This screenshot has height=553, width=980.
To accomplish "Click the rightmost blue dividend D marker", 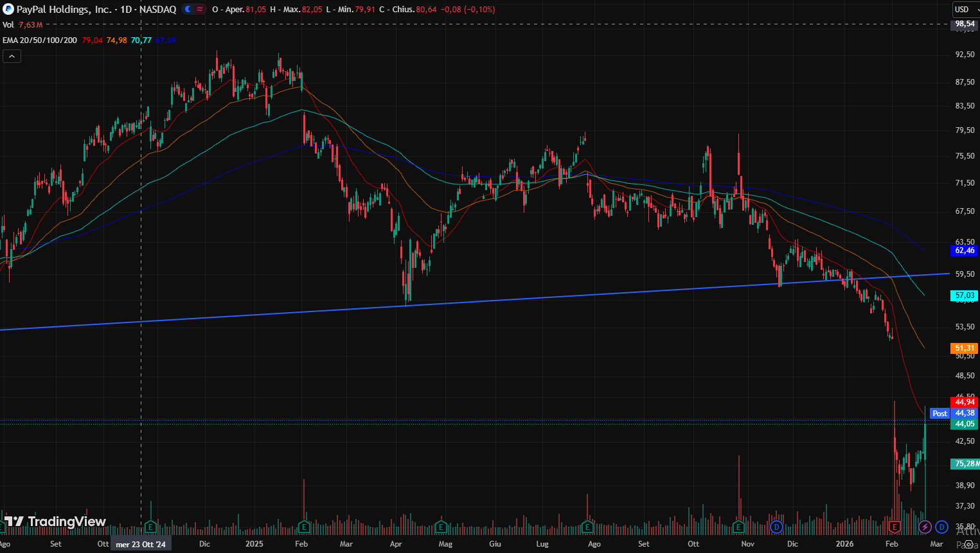I will [x=941, y=527].
